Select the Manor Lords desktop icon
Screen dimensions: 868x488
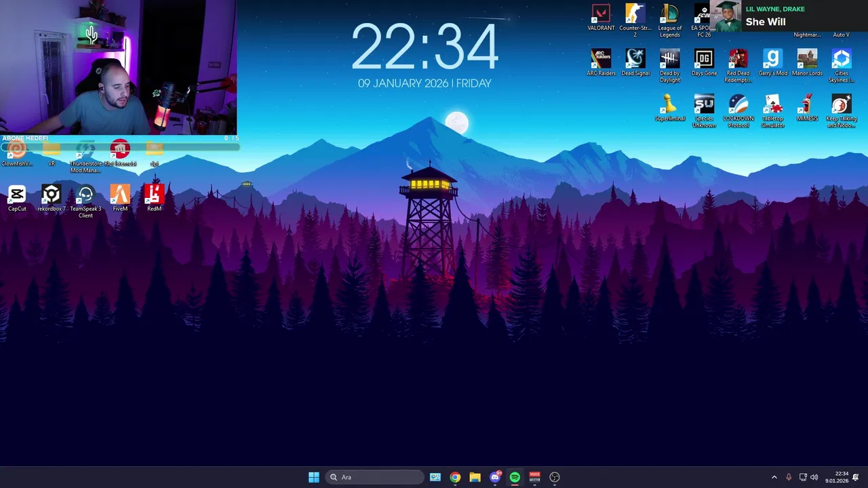point(807,63)
